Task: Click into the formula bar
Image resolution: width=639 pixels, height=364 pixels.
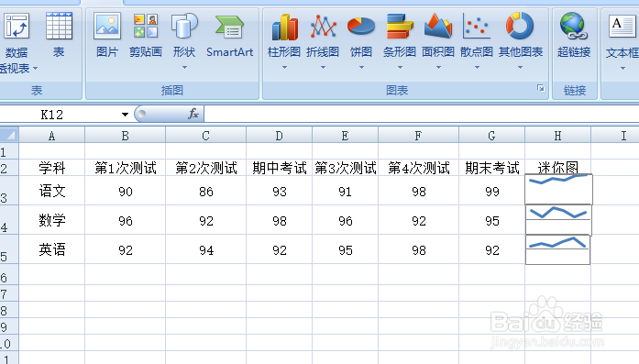Action: point(422,114)
